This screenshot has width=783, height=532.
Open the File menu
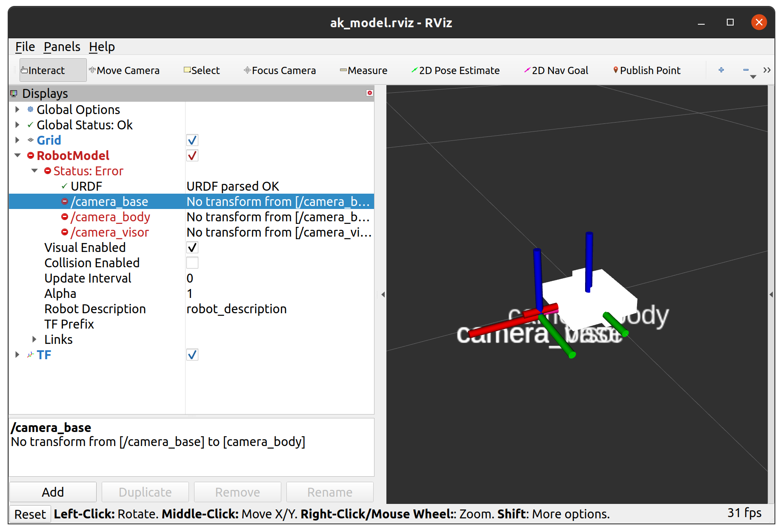click(x=24, y=47)
